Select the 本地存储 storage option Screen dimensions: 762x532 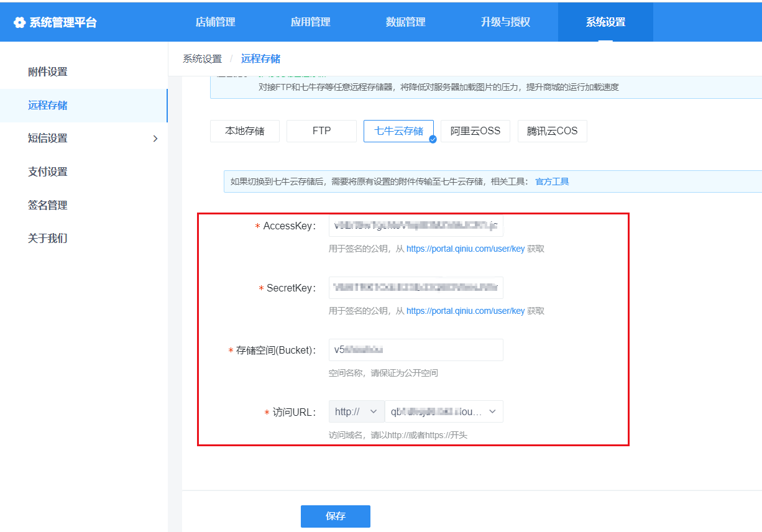(244, 131)
